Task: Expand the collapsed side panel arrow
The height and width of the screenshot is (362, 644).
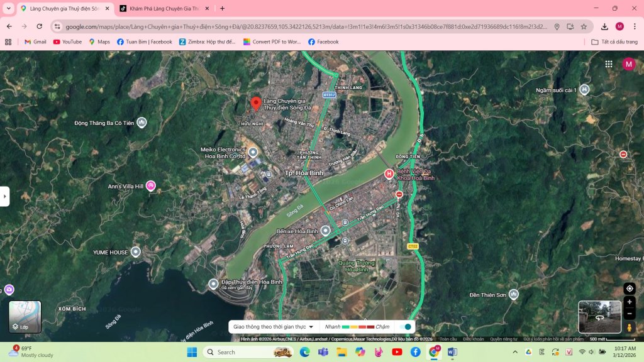Action: point(4,196)
